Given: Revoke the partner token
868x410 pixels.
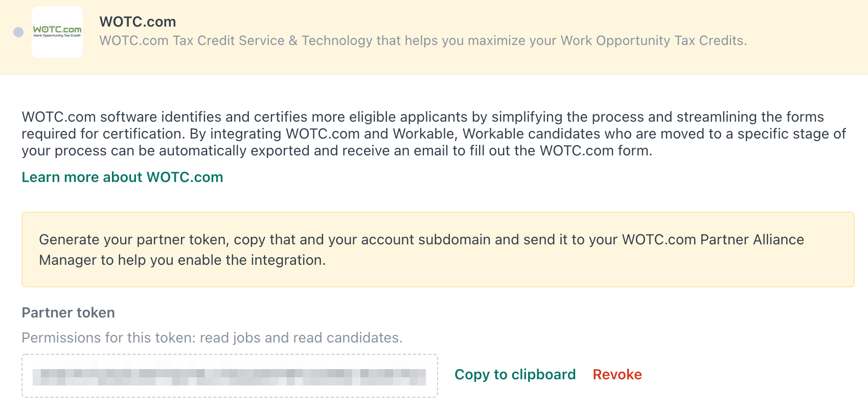Looking at the screenshot, I should pyautogui.click(x=617, y=375).
